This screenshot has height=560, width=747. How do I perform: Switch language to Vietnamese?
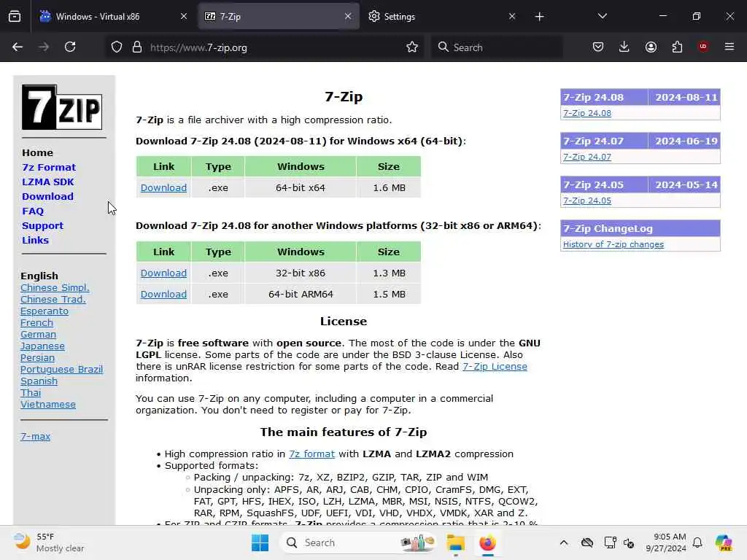pyautogui.click(x=48, y=404)
